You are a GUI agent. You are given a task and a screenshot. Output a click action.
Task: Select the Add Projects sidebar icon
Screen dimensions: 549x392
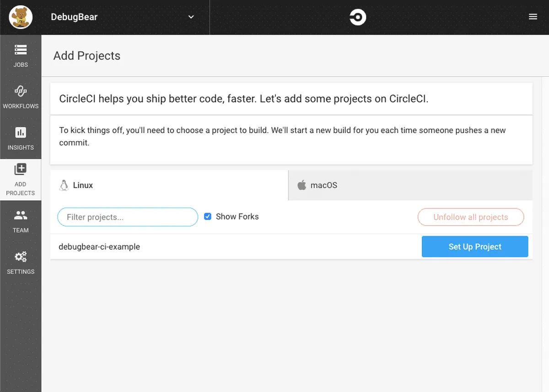21,169
